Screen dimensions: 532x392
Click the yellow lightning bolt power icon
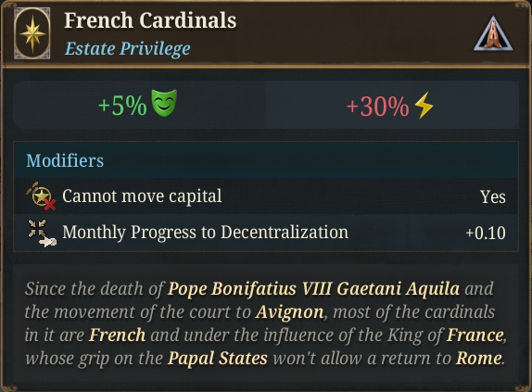tap(424, 106)
